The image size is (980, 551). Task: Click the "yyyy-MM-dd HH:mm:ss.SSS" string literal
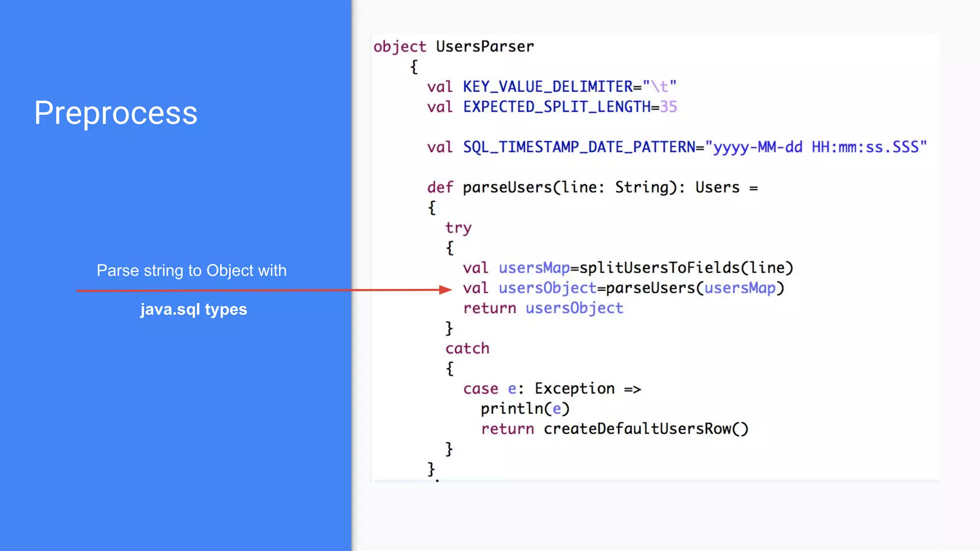tap(816, 147)
